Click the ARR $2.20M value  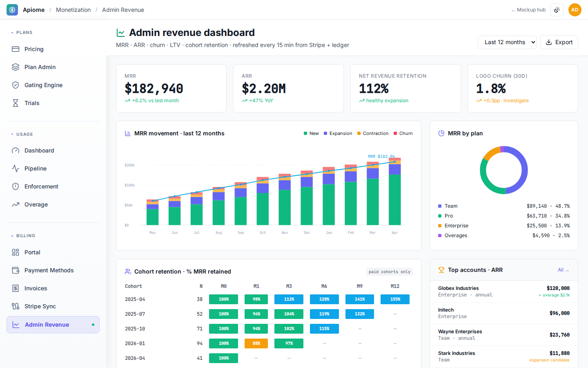pos(264,88)
